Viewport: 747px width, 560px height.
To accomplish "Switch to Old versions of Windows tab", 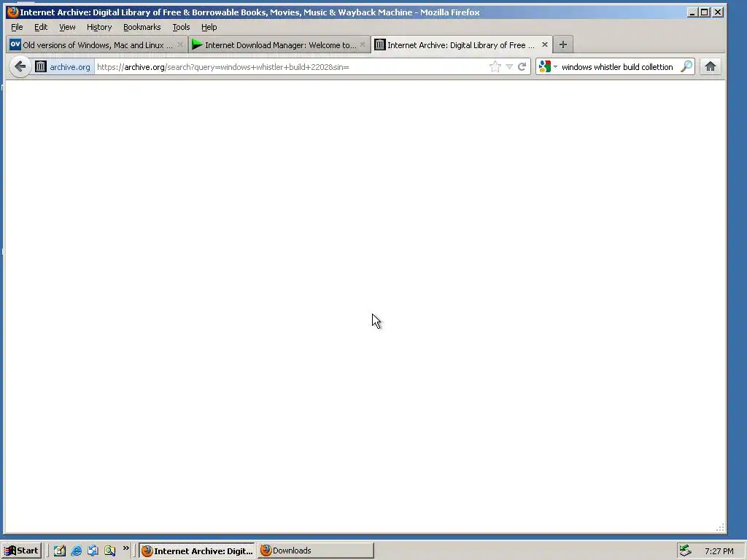I will (x=97, y=44).
